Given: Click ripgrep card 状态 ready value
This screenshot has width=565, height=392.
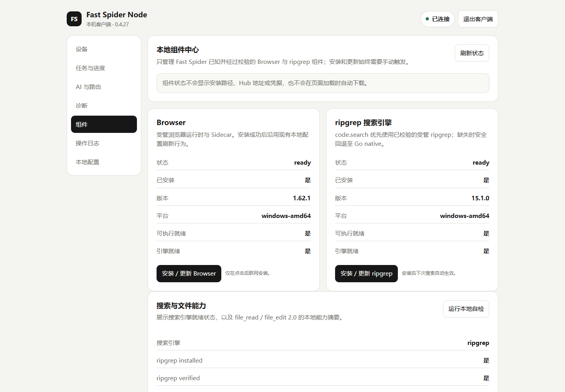Looking at the screenshot, I should click(x=481, y=163).
